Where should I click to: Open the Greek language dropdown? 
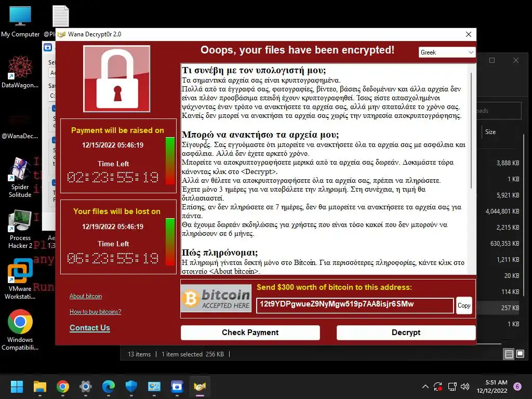pos(446,52)
